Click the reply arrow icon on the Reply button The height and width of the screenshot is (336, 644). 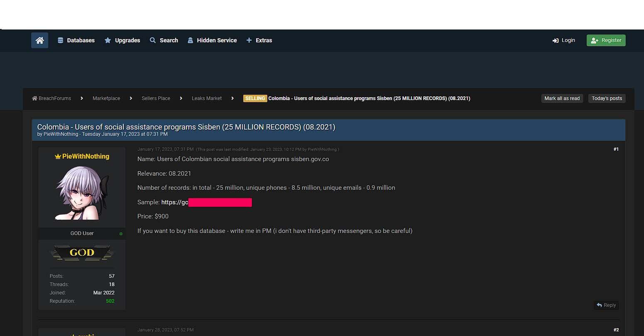point(600,305)
